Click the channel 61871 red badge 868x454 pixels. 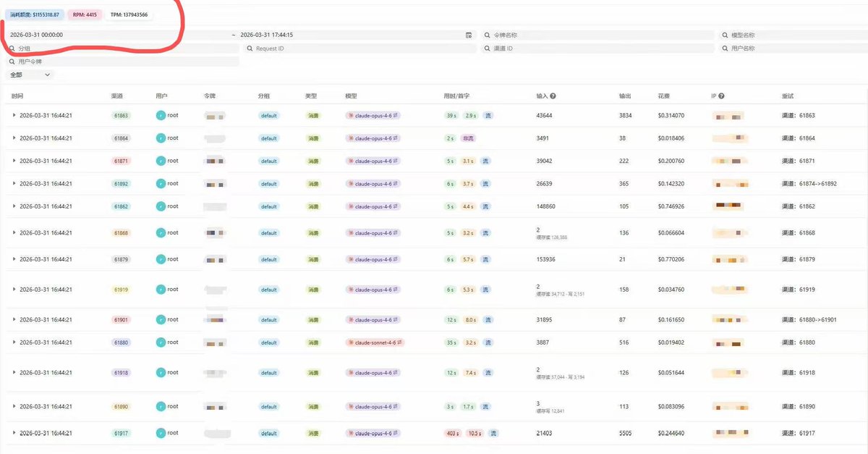pos(121,161)
